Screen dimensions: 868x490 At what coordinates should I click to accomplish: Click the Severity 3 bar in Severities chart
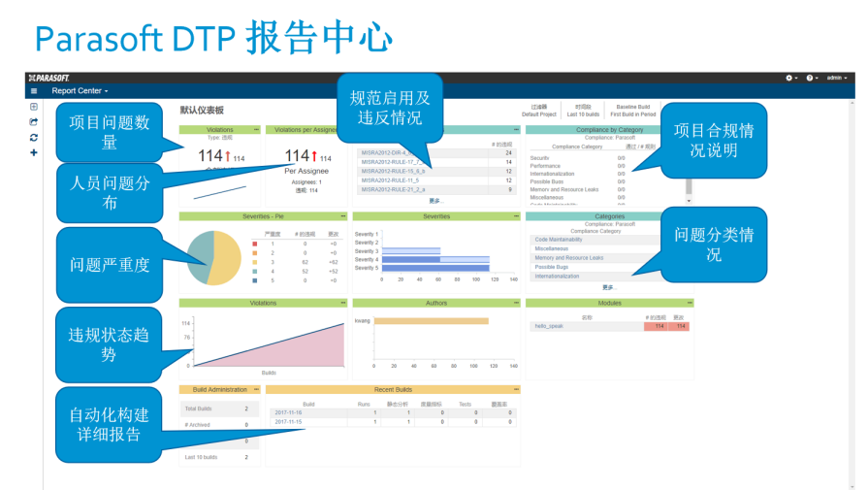tap(411, 250)
